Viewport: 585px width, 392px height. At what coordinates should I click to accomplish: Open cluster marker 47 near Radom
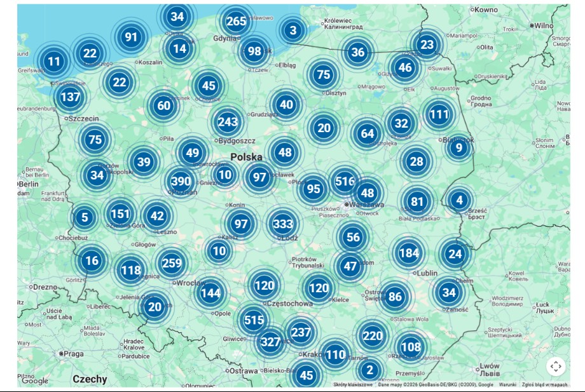click(x=350, y=266)
